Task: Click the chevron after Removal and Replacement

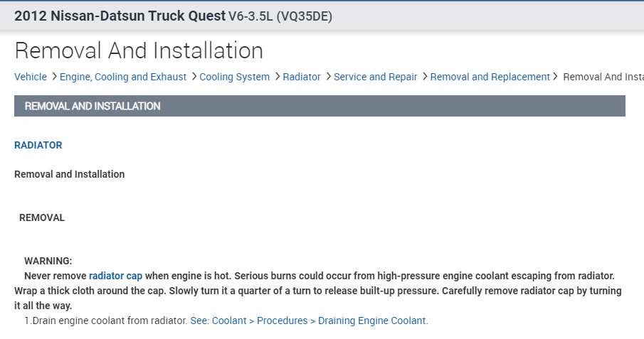Action: pos(557,77)
